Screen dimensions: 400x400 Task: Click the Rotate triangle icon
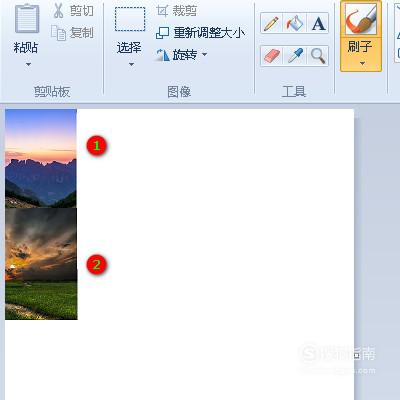[x=163, y=55]
